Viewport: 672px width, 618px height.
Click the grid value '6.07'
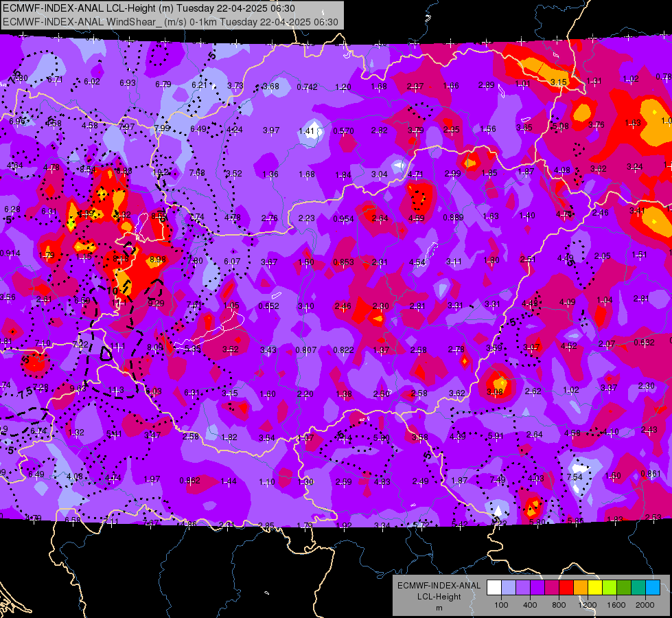click(x=232, y=261)
